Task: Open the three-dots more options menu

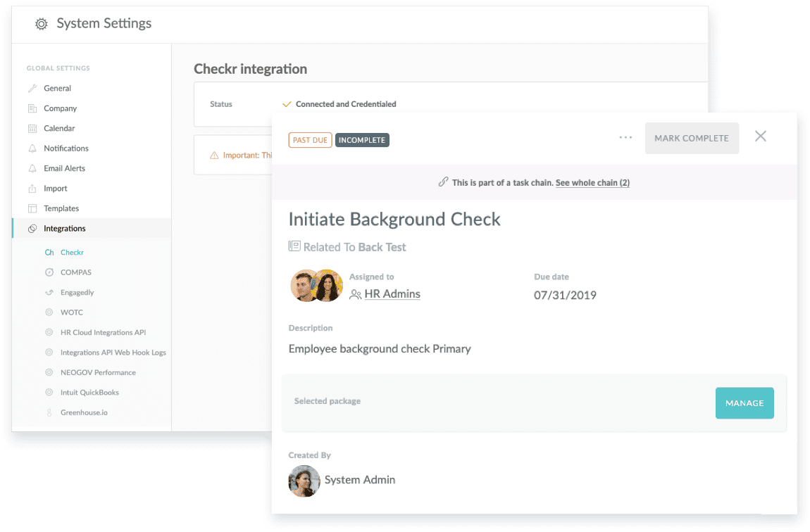Action: (x=625, y=137)
